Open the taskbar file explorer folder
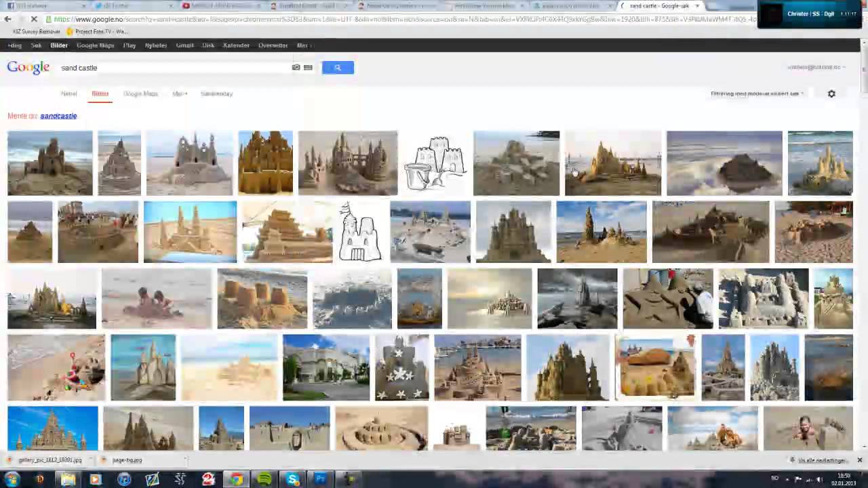 68,480
